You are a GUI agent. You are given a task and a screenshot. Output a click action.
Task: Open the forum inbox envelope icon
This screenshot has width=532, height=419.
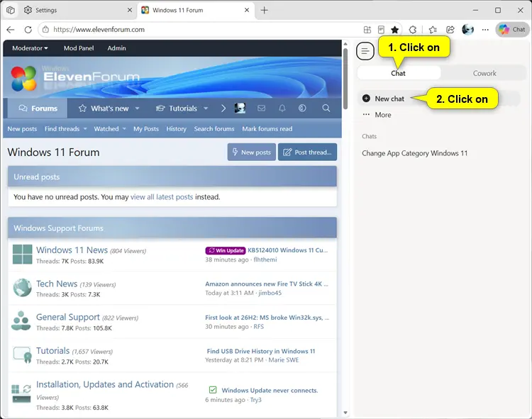(261, 108)
